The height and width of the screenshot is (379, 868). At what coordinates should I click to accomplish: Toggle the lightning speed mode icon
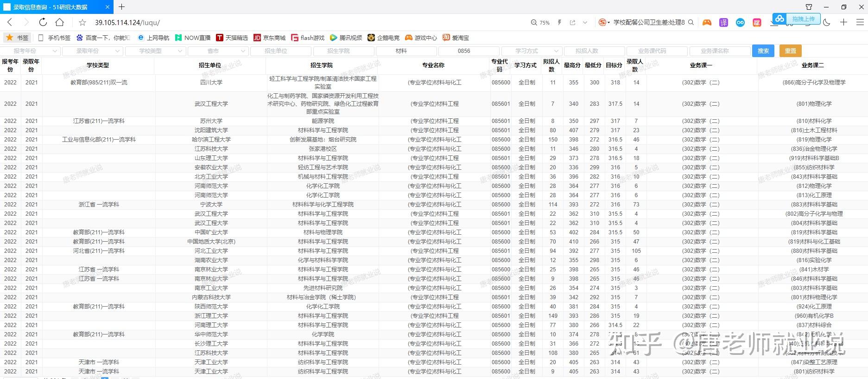(559, 22)
